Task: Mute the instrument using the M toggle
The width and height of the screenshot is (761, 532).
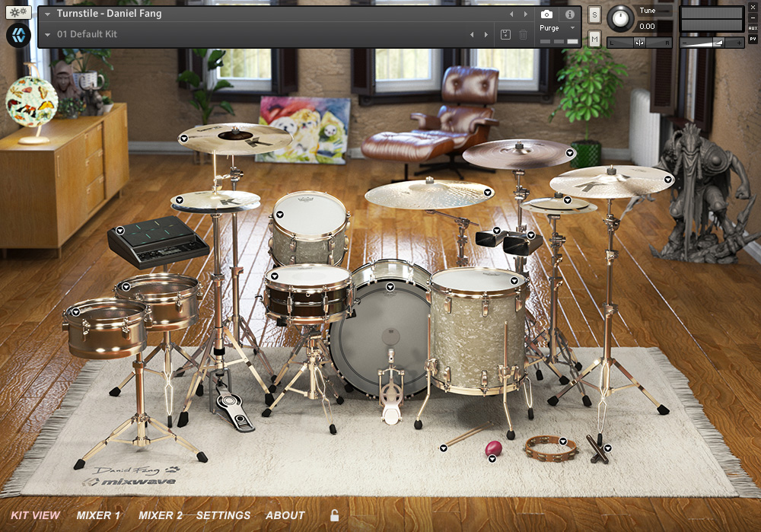Action: (x=593, y=38)
